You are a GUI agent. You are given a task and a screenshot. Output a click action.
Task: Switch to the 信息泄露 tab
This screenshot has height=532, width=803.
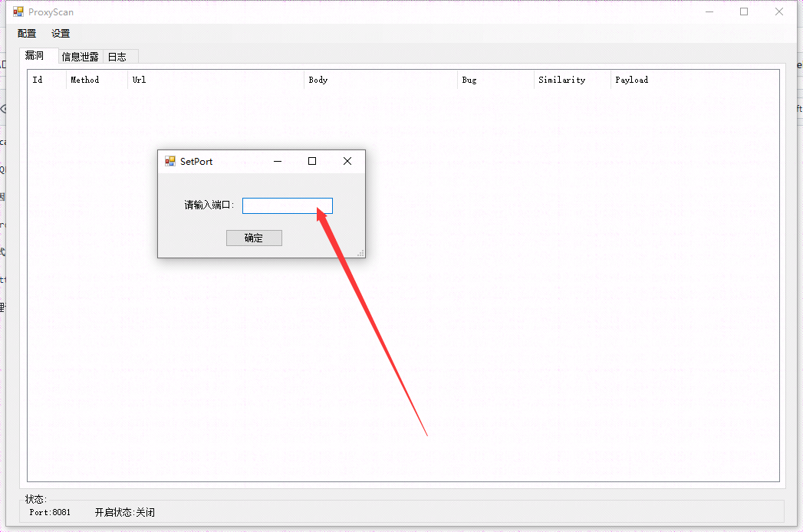(x=81, y=57)
